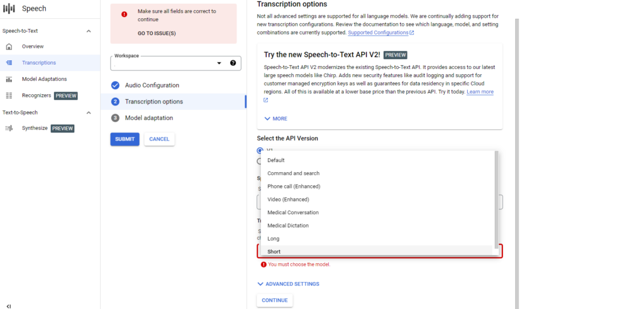Select the V1 API version radio button
The image size is (644, 309).
tap(260, 150)
